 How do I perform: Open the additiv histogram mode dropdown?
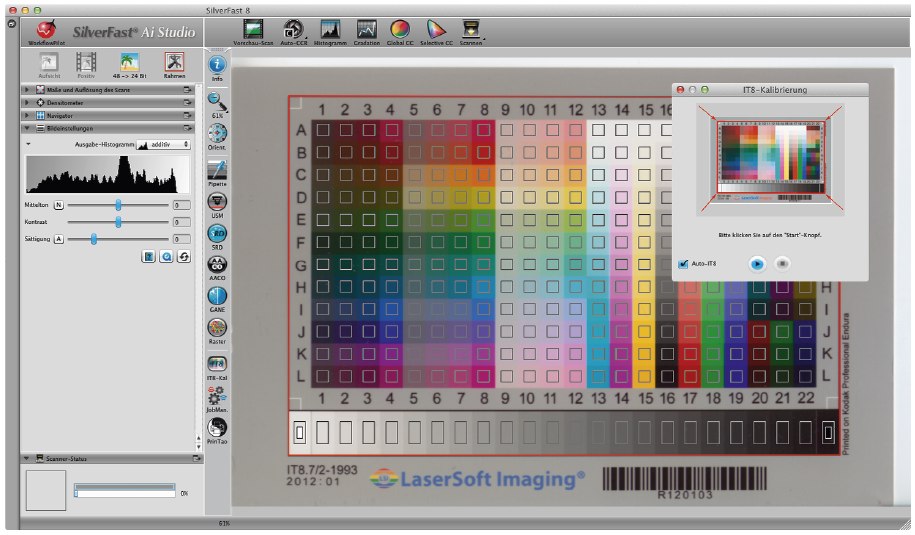163,144
